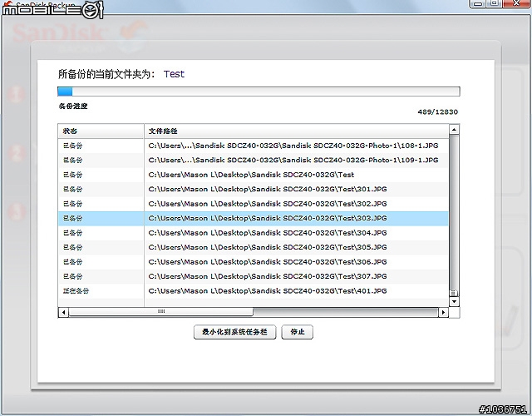The height and width of the screenshot is (416, 532).
Task: Click the backup progress bar
Action: [x=259, y=92]
